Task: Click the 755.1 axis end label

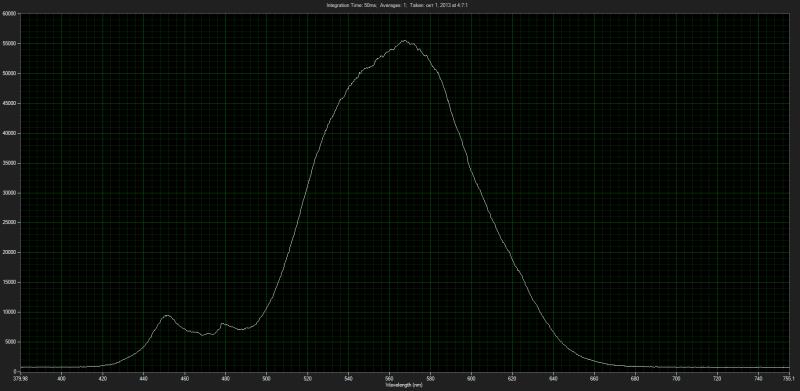Action: point(789,379)
